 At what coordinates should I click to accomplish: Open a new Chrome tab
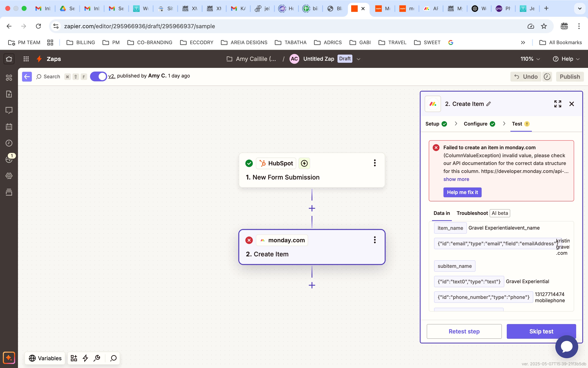tap(546, 9)
